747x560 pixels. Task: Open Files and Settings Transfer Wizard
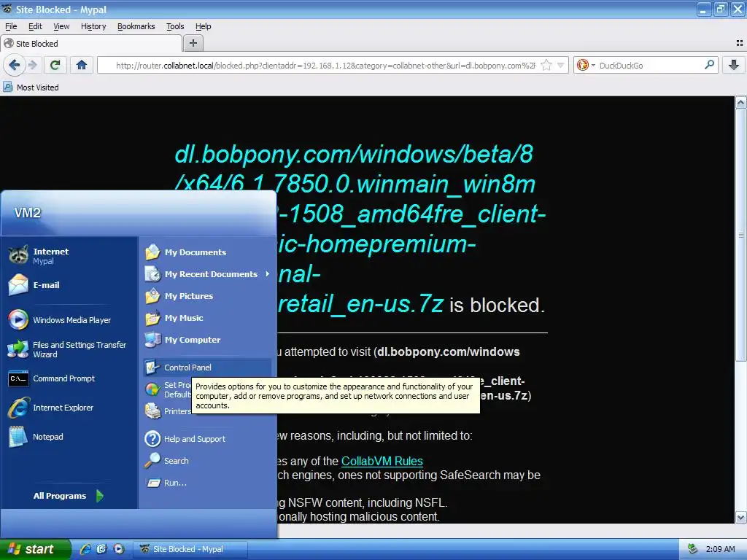click(x=69, y=349)
